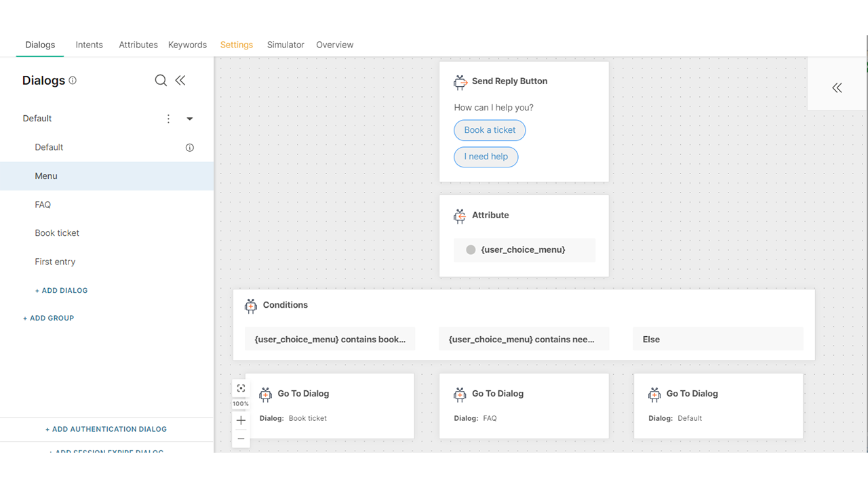Open the three-dot menu for Default group
The height and width of the screenshot is (488, 868).
169,119
